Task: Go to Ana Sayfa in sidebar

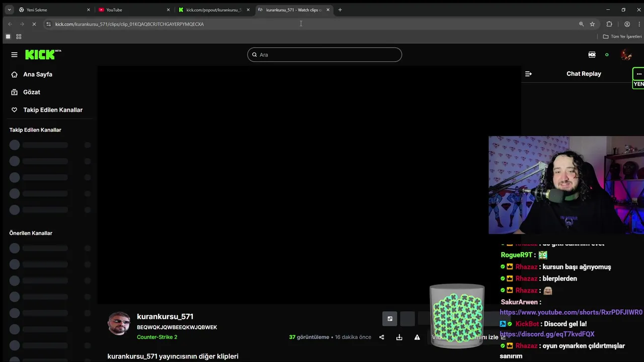Action: tap(37, 74)
